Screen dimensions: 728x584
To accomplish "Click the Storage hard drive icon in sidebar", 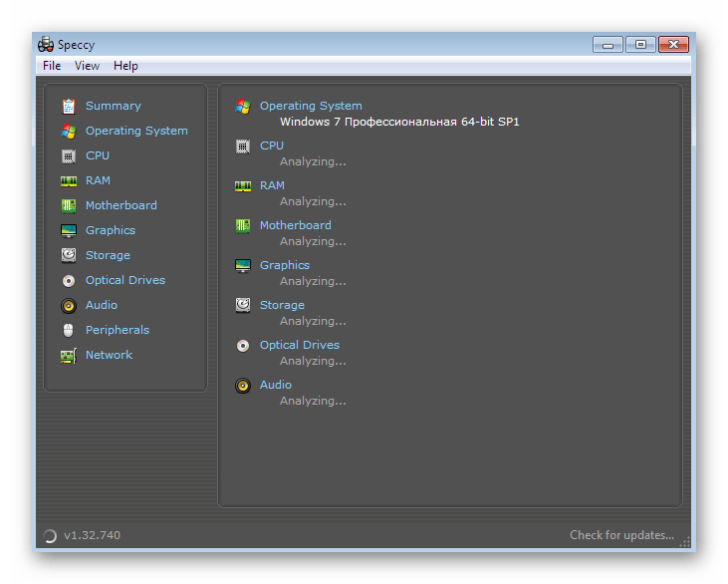I will pos(69,255).
